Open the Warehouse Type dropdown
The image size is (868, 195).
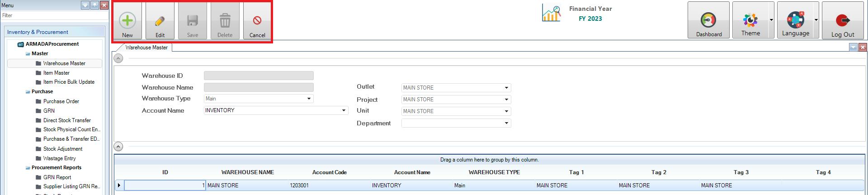click(309, 99)
